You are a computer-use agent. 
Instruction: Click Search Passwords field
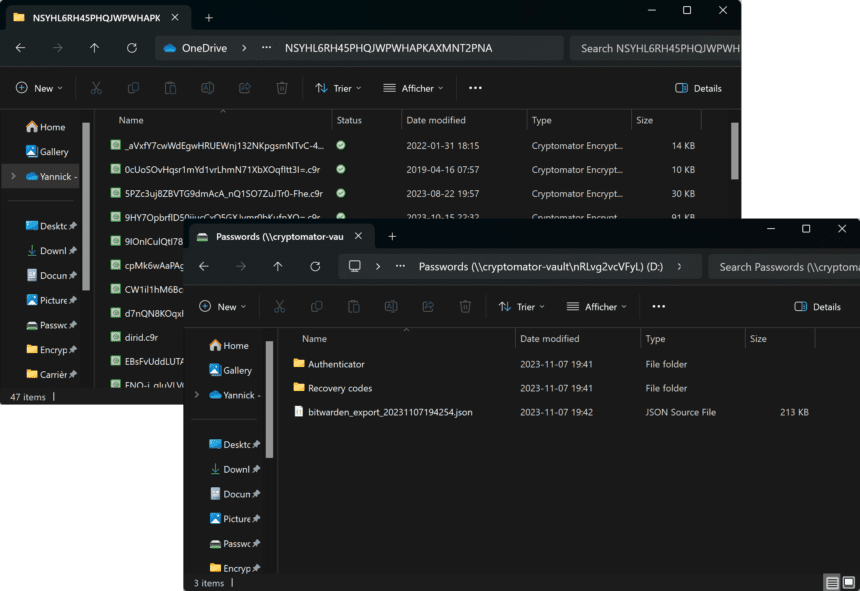pyautogui.click(x=784, y=266)
